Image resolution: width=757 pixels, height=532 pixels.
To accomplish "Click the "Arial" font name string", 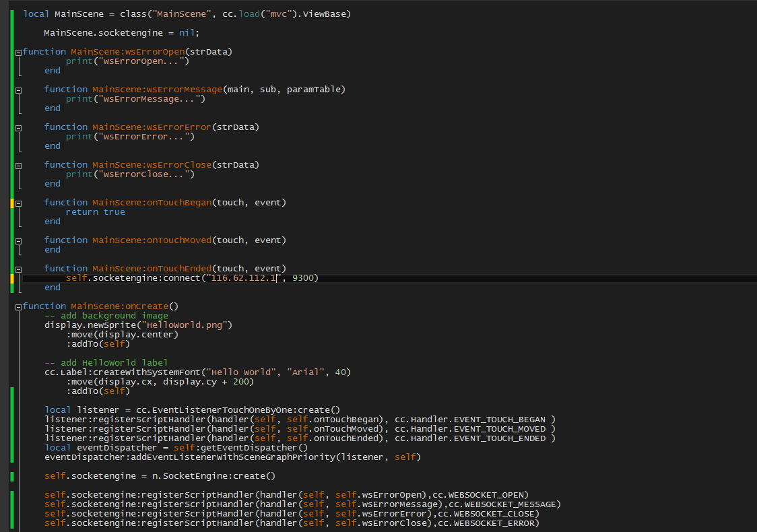I will point(304,372).
